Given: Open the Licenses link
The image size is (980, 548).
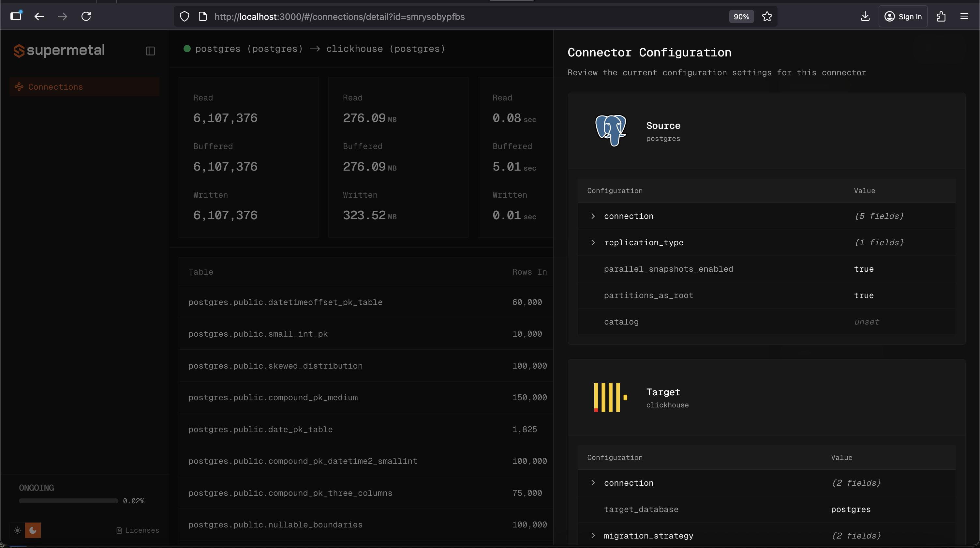Looking at the screenshot, I should (137, 530).
